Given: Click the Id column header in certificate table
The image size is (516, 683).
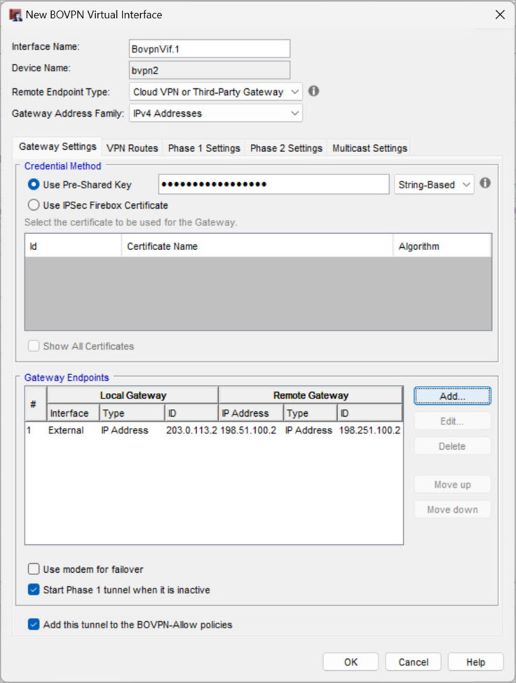Looking at the screenshot, I should point(73,247).
